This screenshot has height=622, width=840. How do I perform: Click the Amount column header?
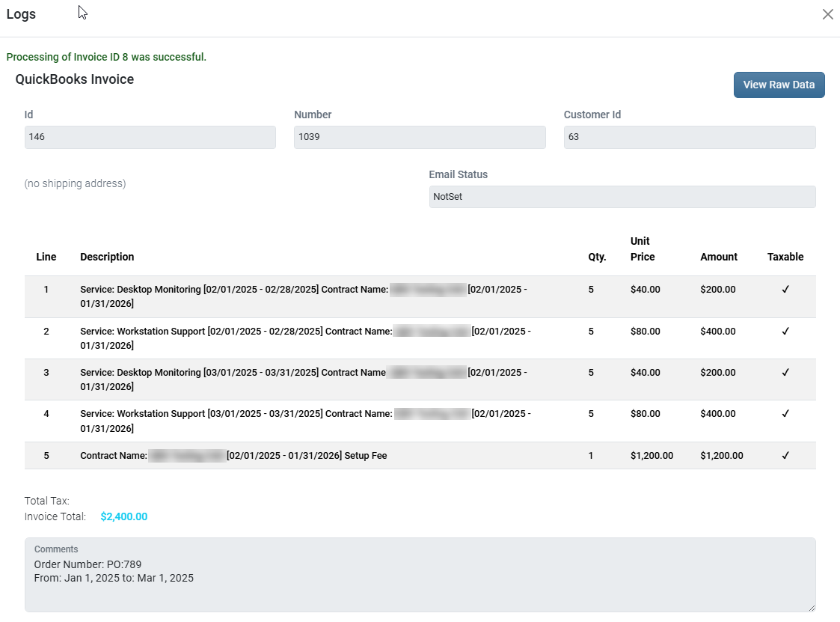click(x=718, y=257)
